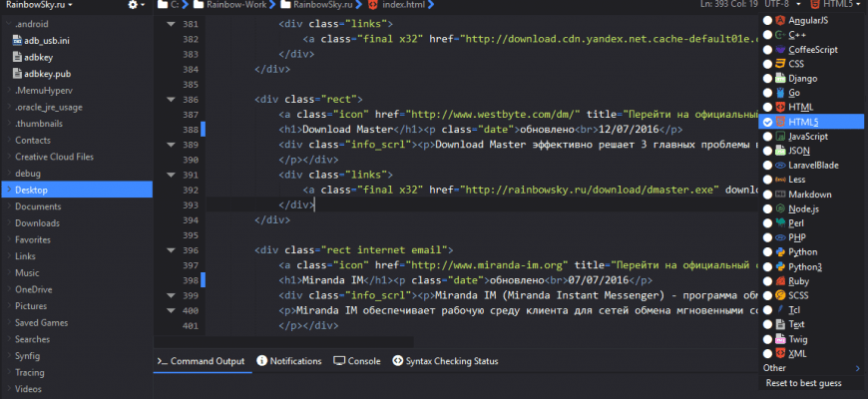
Task: Click the SCSS language icon
Action: [780, 295]
